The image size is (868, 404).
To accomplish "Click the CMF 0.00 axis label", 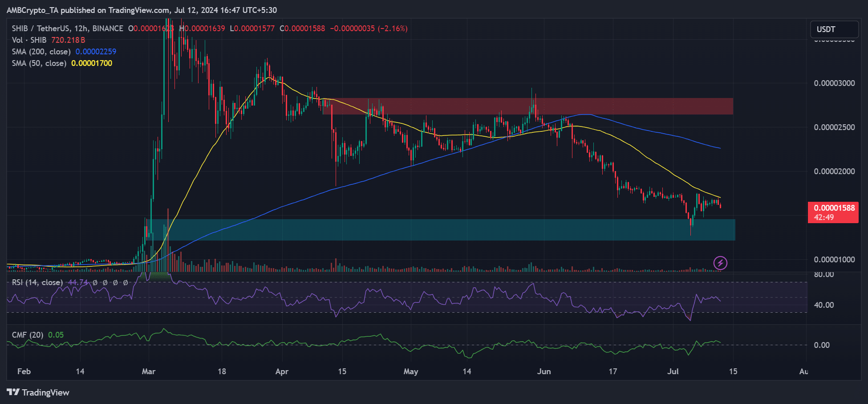I will tap(822, 345).
